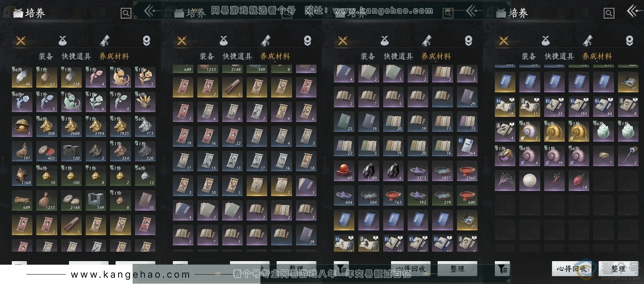The image size is (644, 284).
Task: Switch to 快捷道具 tab in leftmost panel
Action: [x=76, y=56]
